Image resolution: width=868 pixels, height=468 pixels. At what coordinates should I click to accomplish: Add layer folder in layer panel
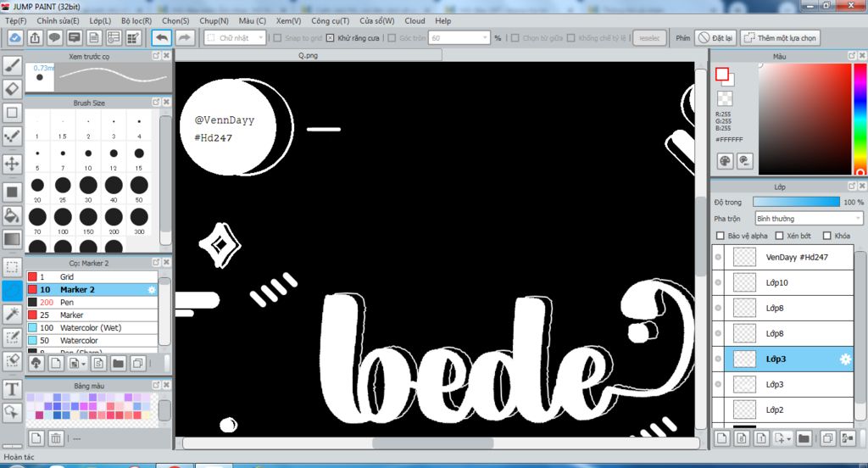[804, 438]
